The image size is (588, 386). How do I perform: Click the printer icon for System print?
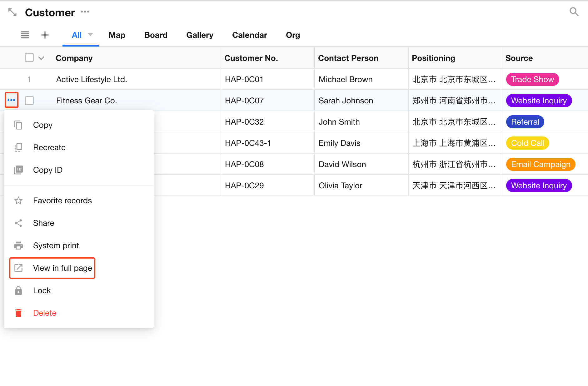tap(18, 245)
